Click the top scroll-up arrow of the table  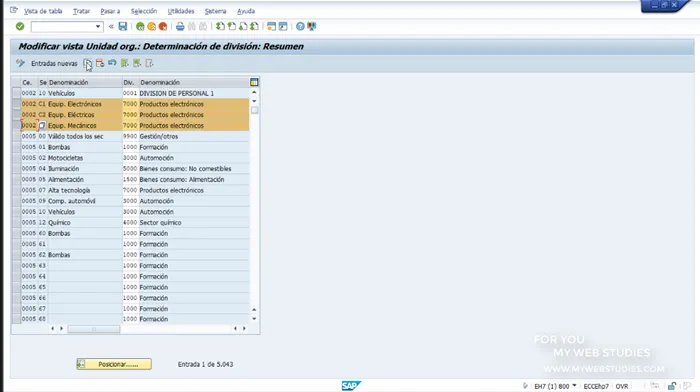click(x=254, y=92)
